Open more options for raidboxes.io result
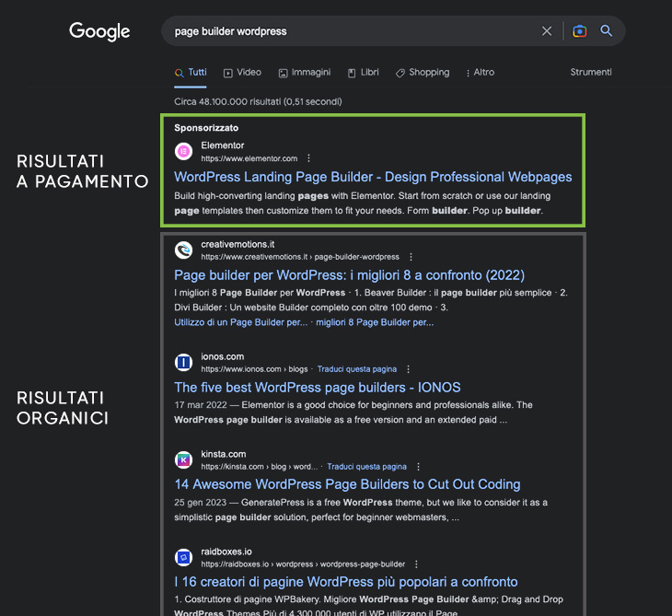The image size is (672, 616). (416, 564)
